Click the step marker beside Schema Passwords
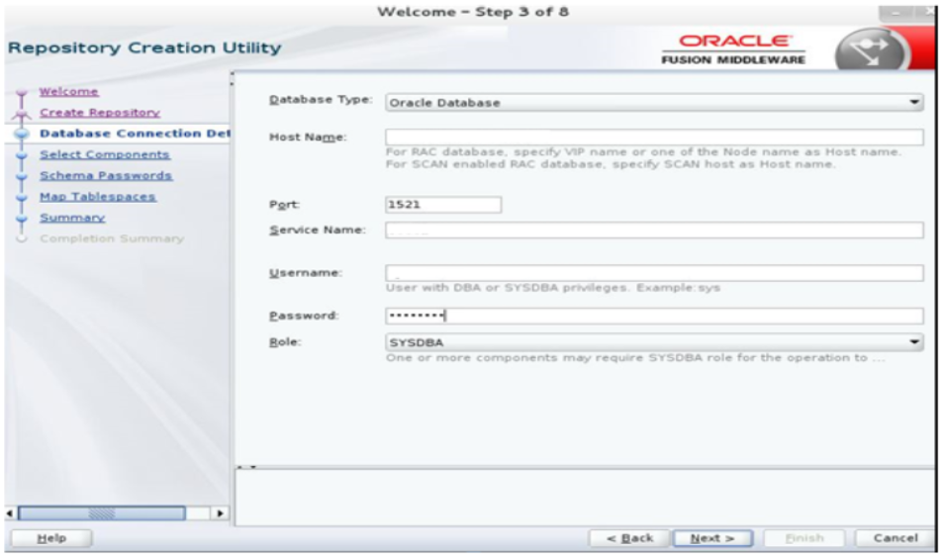Image resolution: width=945 pixels, height=560 pixels. pos(22,177)
